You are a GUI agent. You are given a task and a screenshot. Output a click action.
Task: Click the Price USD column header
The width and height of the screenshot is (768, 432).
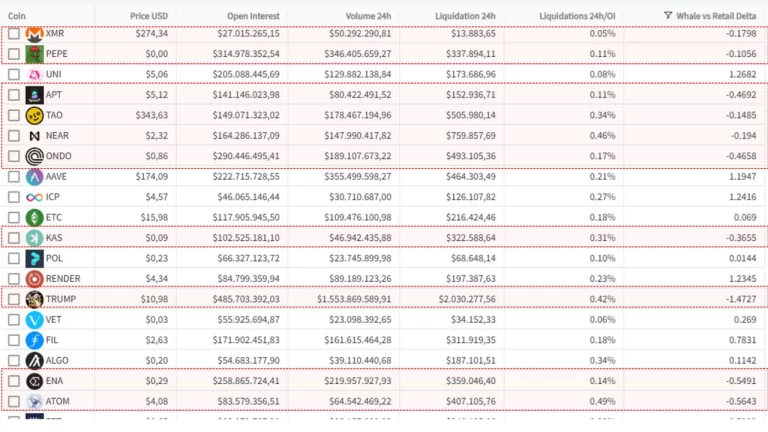point(149,16)
